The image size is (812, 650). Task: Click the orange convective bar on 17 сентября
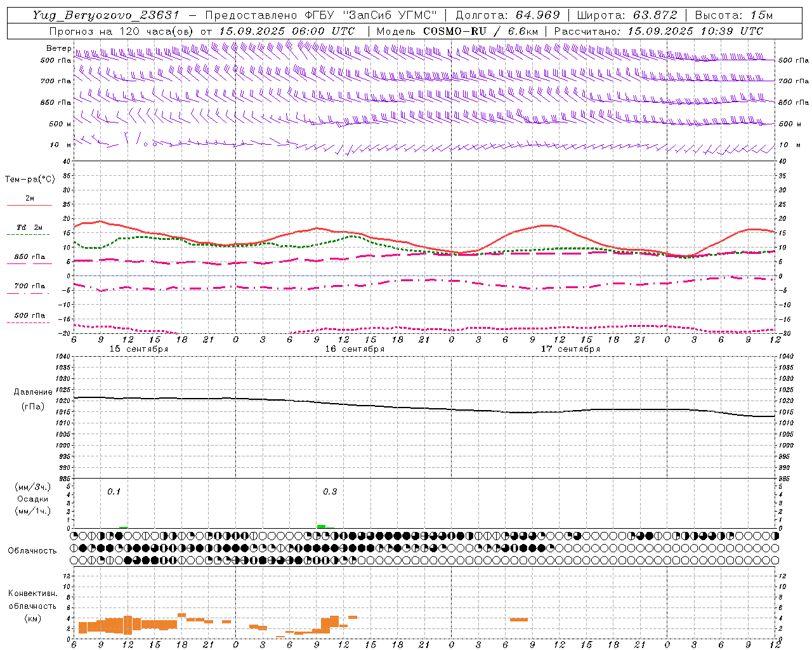(x=519, y=620)
